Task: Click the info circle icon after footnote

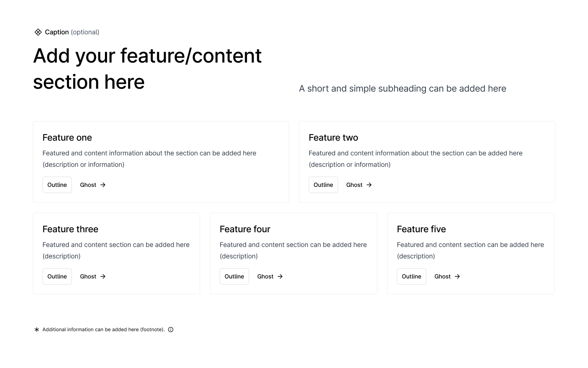Action: [x=171, y=330]
